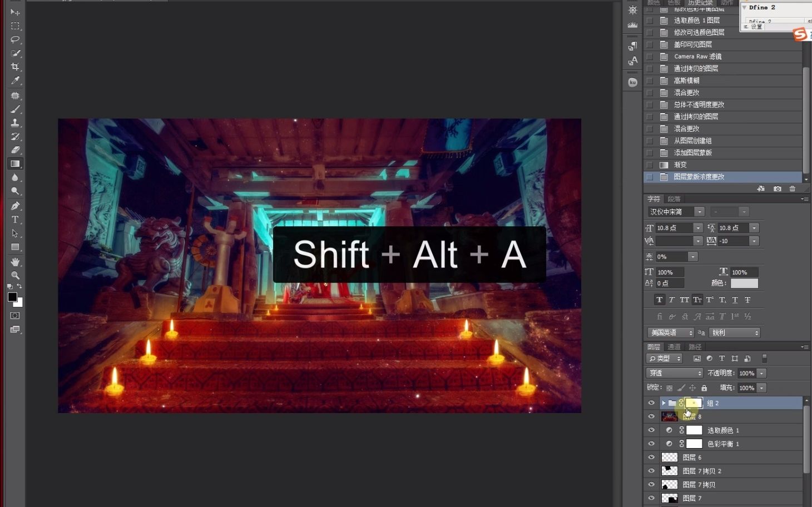
Task: Toggle Quick Mask mode icon
Action: (15, 316)
